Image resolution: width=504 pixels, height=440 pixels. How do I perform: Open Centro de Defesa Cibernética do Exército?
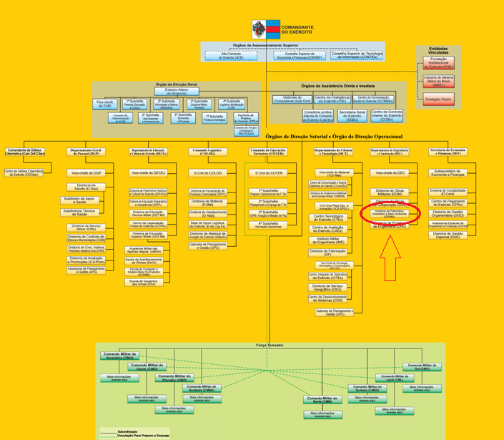tap(24, 173)
